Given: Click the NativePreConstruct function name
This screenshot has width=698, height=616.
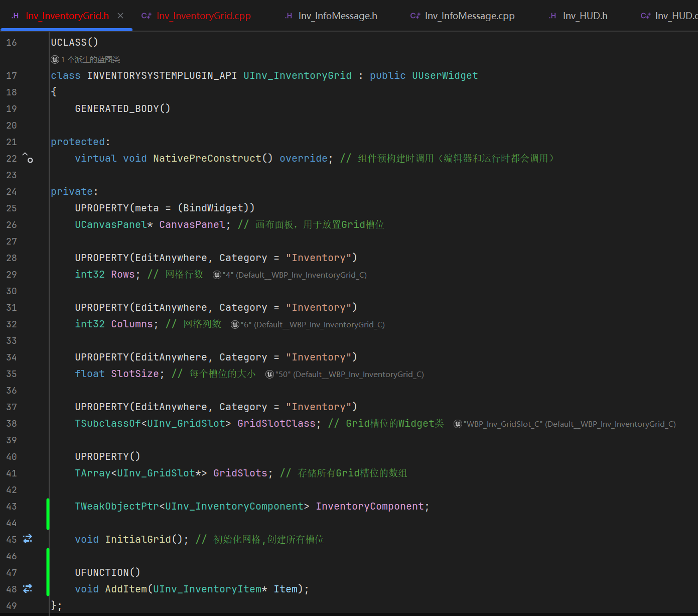Looking at the screenshot, I should click(207, 159).
